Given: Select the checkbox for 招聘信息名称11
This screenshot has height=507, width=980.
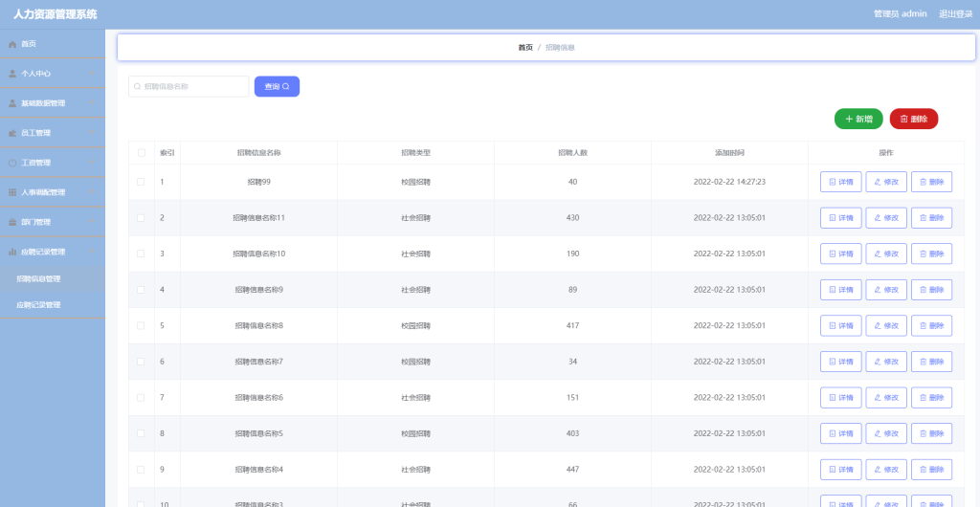Looking at the screenshot, I should point(142,218).
